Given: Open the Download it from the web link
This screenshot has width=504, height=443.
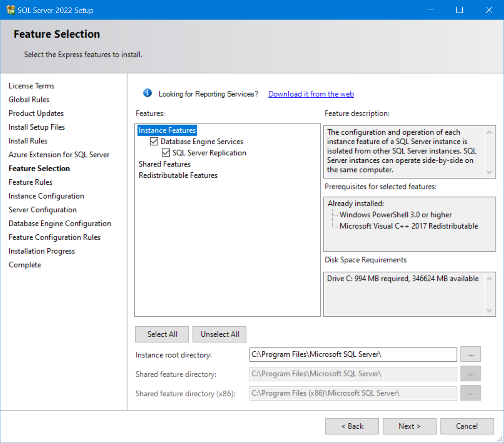Looking at the screenshot, I should 311,94.
